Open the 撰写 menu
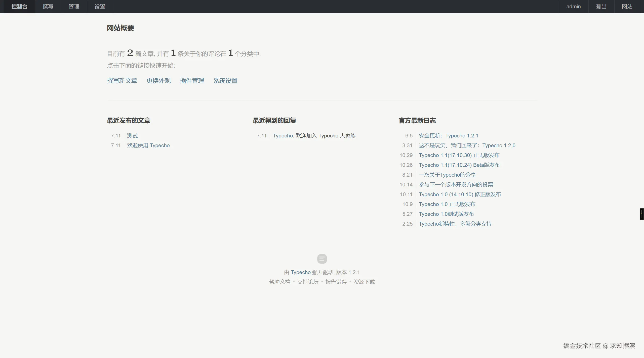 pyautogui.click(x=48, y=7)
